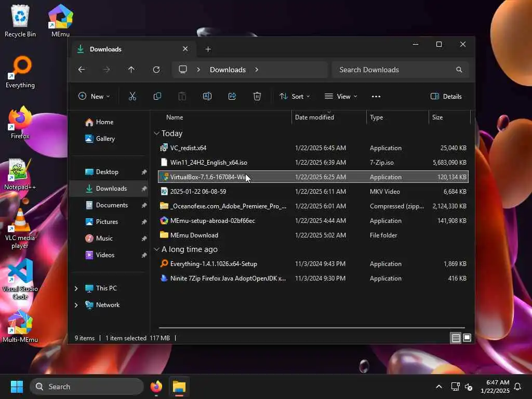Screen dimensions: 532x399
Task: Sort by Name column header
Action: [x=175, y=117]
